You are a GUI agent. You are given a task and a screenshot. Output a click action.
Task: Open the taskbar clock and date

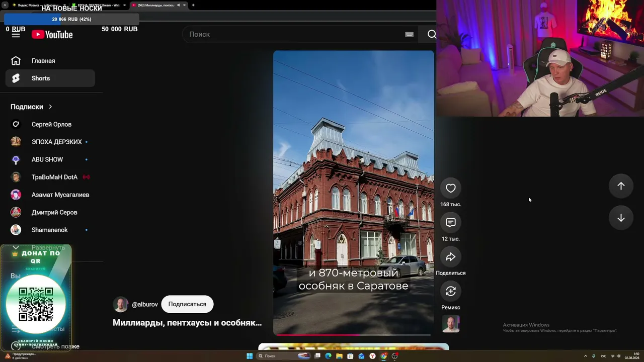pyautogui.click(x=632, y=356)
